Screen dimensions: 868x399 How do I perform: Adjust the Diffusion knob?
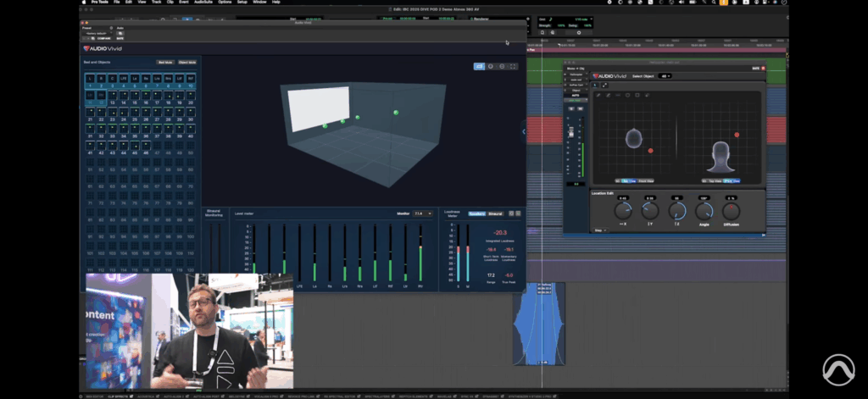click(x=731, y=211)
